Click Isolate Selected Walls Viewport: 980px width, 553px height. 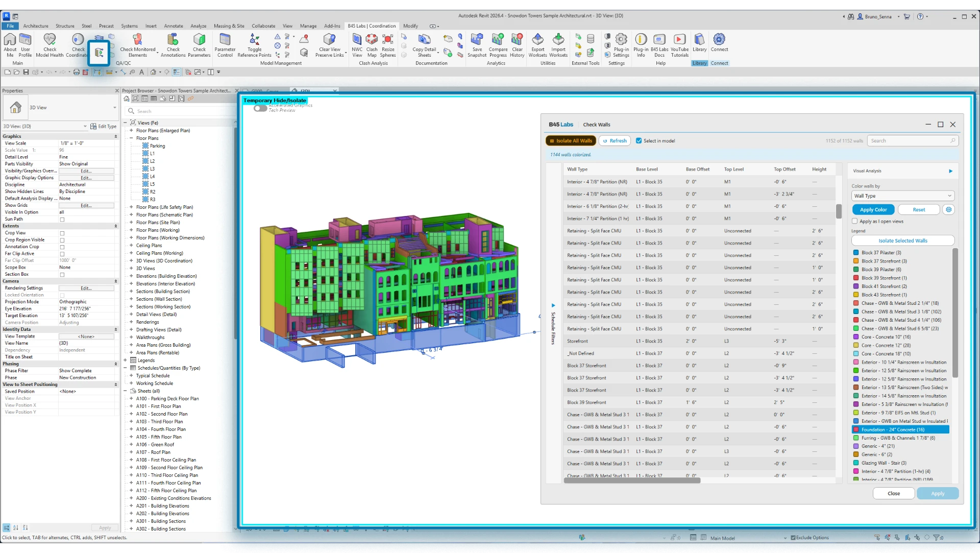(x=902, y=241)
